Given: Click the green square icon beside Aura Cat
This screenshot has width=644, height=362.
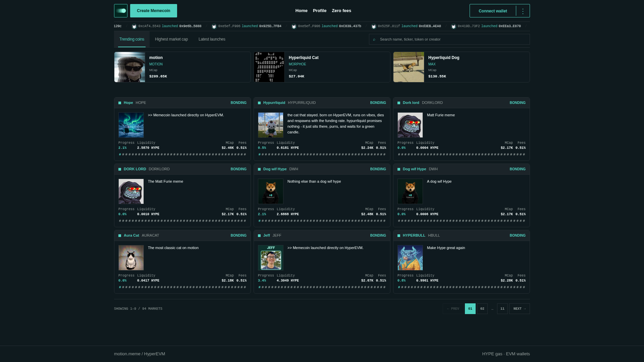Looking at the screenshot, I should (120, 236).
